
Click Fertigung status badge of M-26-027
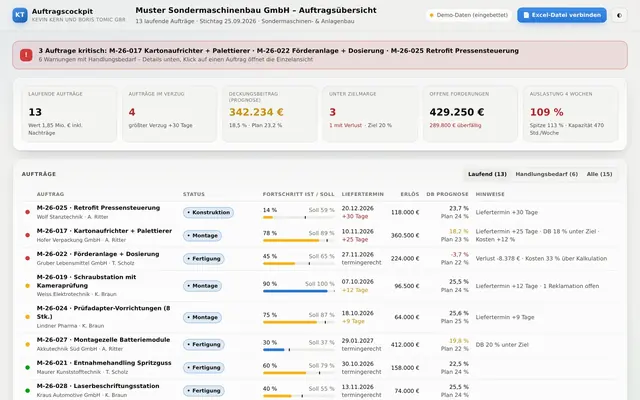click(203, 344)
